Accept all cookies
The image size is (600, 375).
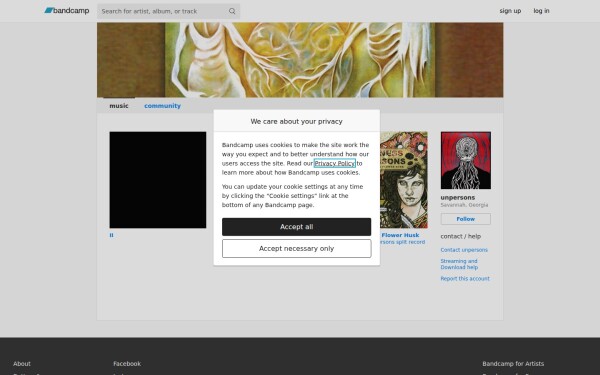297,227
